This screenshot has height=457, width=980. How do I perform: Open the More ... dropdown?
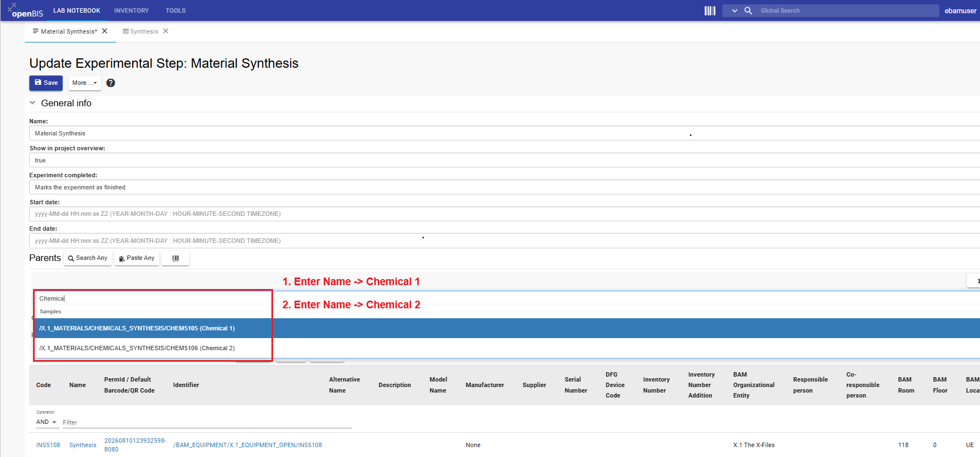click(85, 83)
